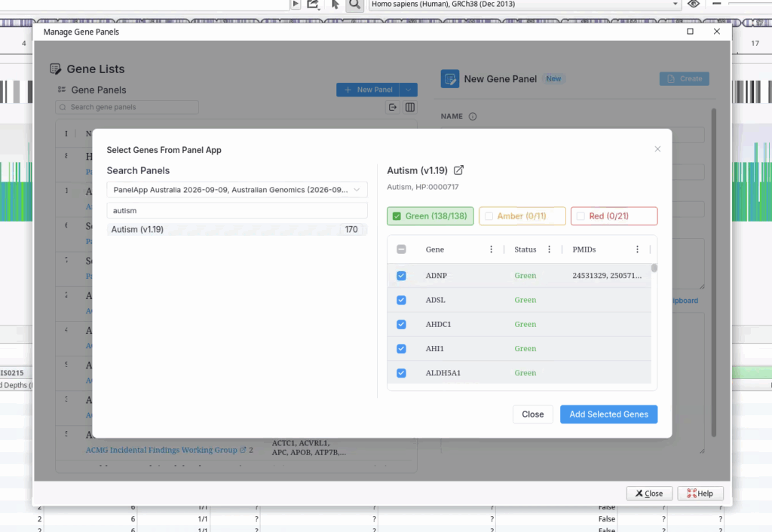Click the zoom magnifier tool in top toolbar

pos(354,5)
